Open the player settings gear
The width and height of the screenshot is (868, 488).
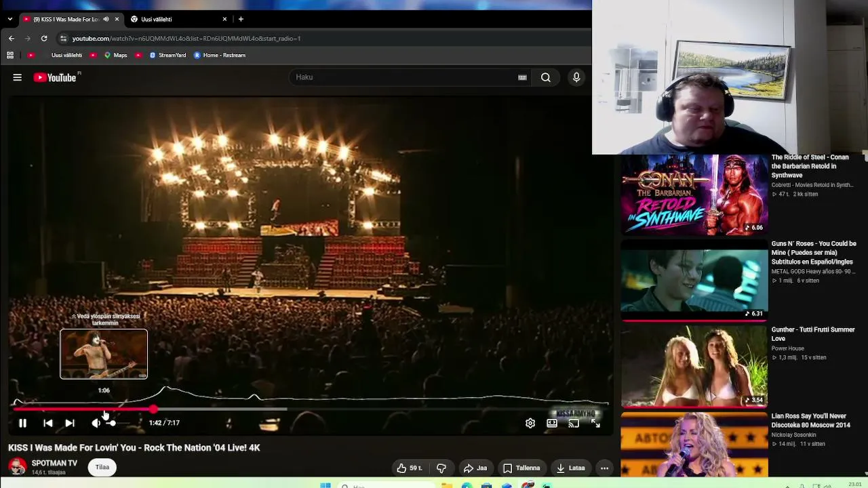click(x=530, y=423)
